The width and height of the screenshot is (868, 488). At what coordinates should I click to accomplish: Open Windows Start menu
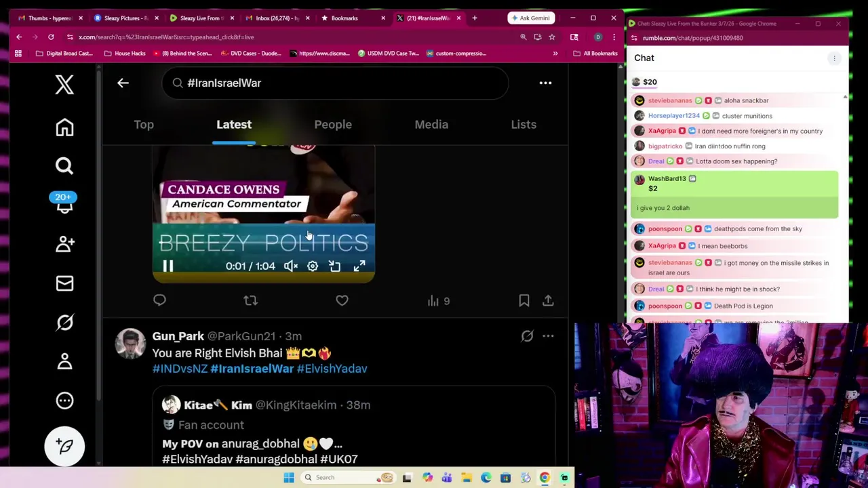(289, 477)
